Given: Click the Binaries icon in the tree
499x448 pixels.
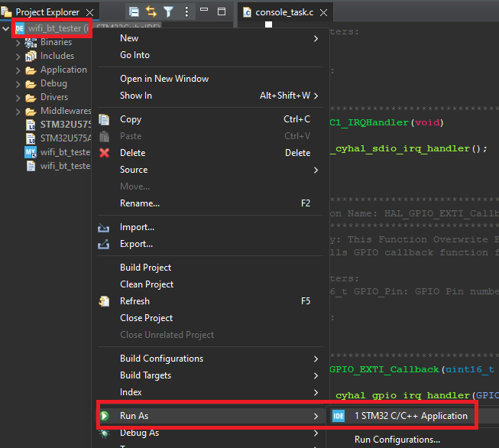Looking at the screenshot, I should coord(31,42).
